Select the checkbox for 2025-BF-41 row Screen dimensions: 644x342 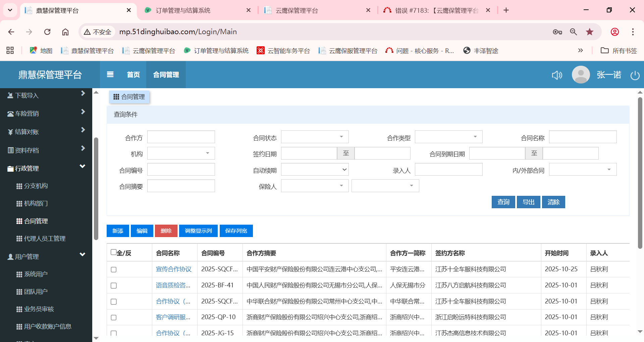pyautogui.click(x=114, y=286)
